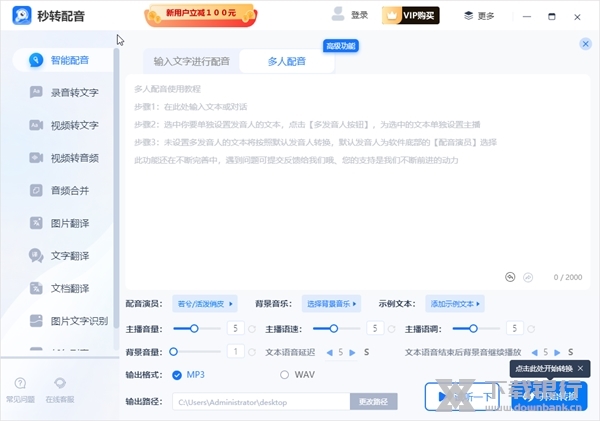Click the 背景音量 value box
The width and height of the screenshot is (600, 421).
[x=235, y=351]
